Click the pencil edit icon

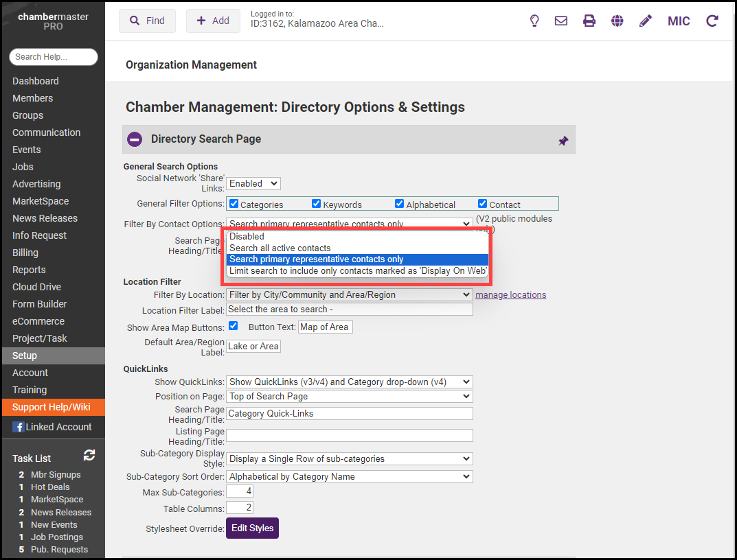[645, 21]
